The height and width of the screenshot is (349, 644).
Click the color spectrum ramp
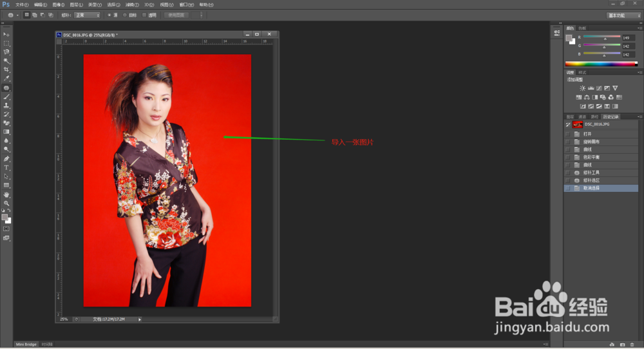point(601,64)
